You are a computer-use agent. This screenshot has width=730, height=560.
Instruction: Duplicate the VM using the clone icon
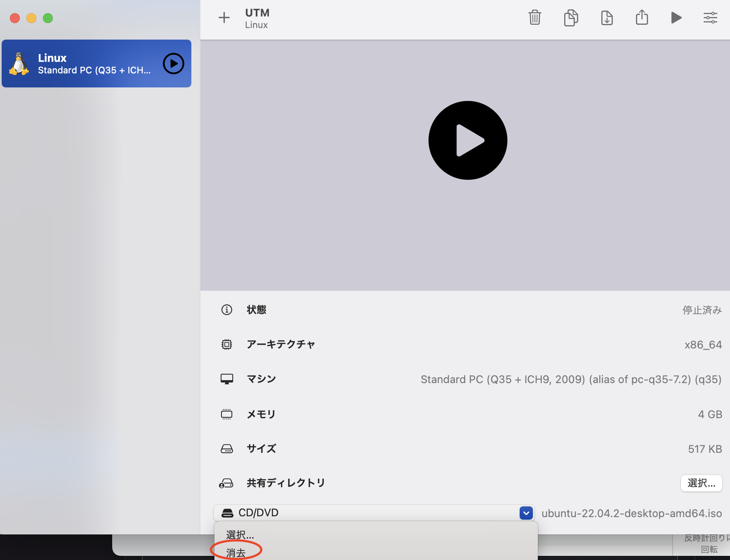pos(570,18)
